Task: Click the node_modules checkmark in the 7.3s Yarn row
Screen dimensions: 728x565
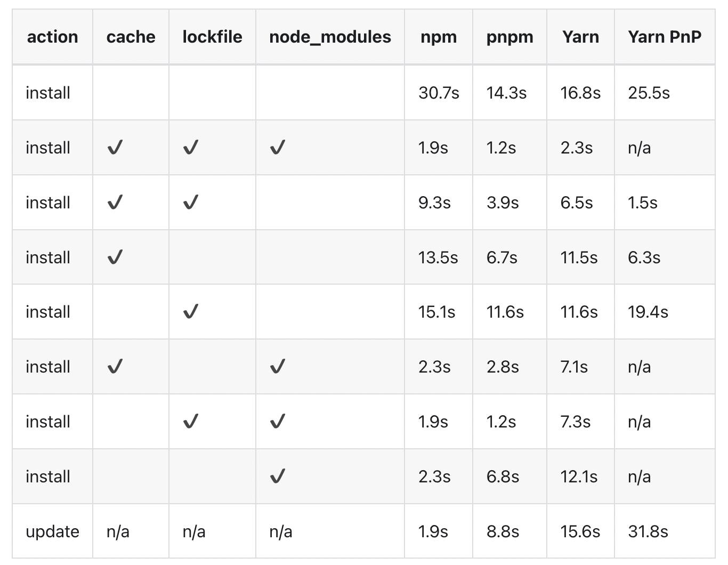Action: [x=277, y=422]
